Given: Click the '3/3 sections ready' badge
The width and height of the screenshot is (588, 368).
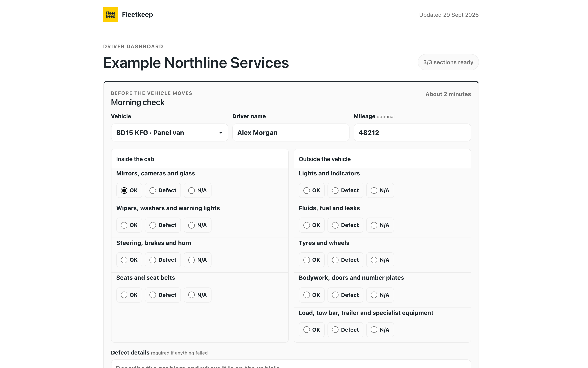Looking at the screenshot, I should [448, 62].
